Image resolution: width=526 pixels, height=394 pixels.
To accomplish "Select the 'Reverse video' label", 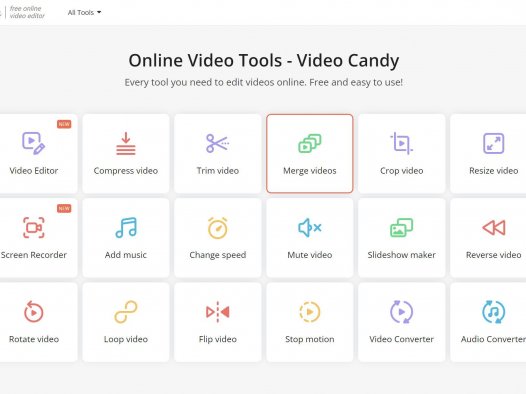I will (x=493, y=255).
